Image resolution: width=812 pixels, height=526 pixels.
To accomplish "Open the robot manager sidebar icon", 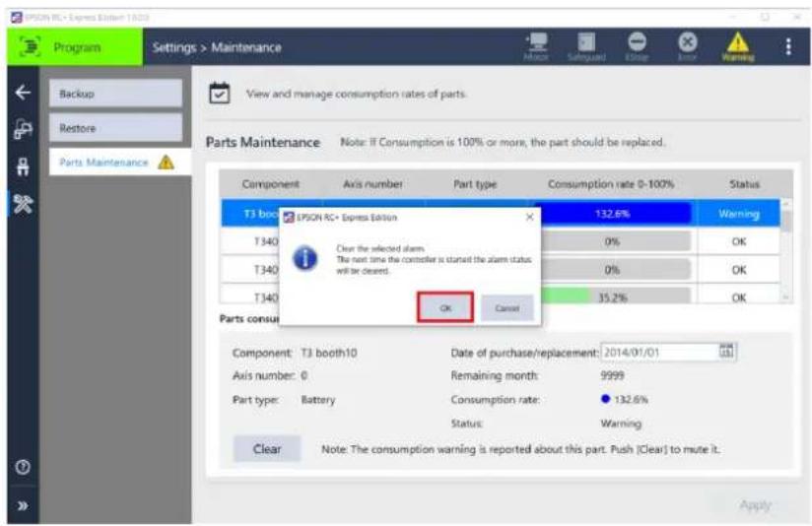I will (23, 129).
